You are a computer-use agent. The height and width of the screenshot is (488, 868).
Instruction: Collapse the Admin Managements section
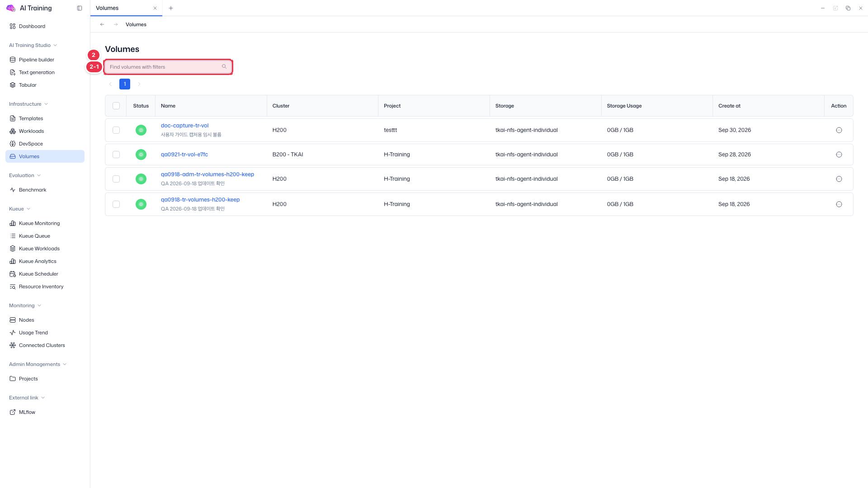point(38,364)
